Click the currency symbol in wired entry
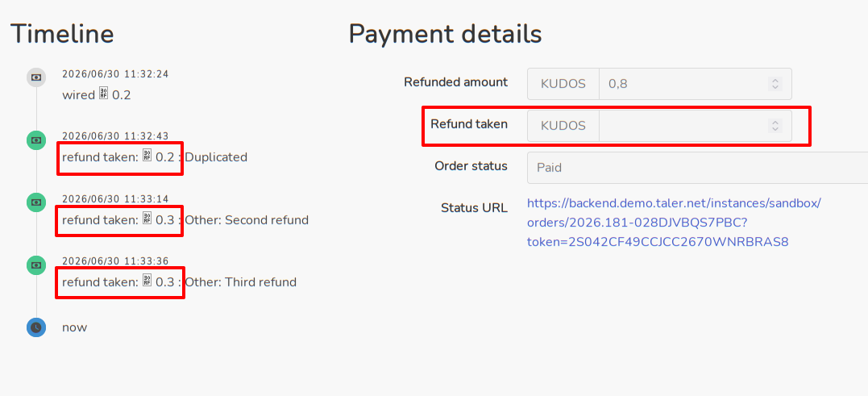 [x=103, y=94]
